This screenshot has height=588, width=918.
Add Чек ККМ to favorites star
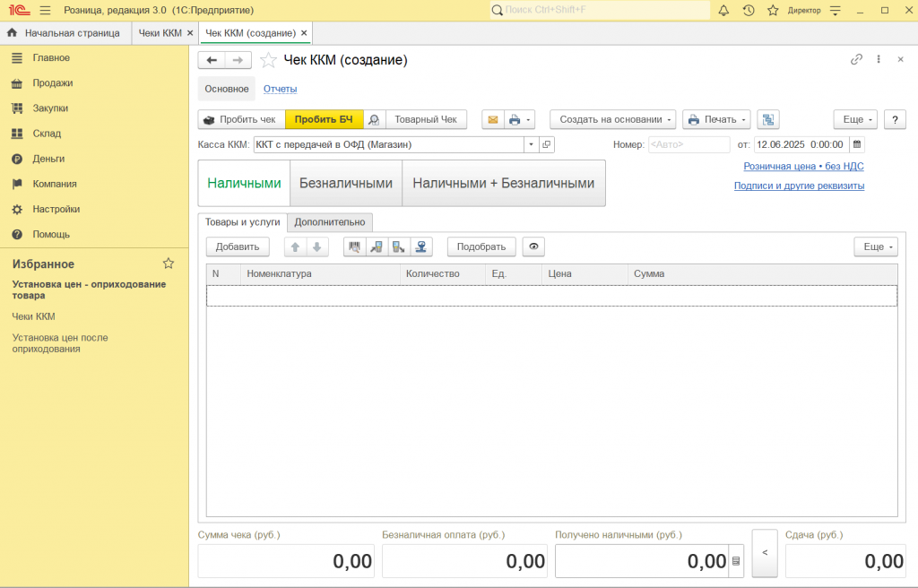point(268,60)
